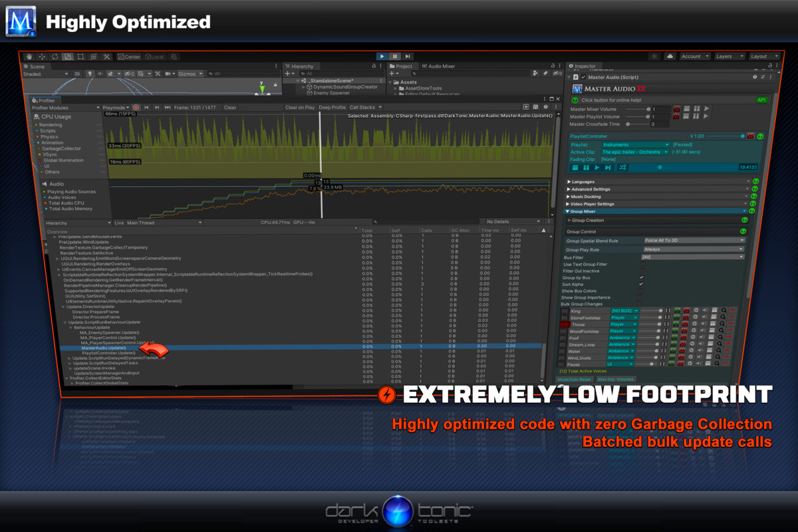Expand the Languages section
The width and height of the screenshot is (798, 532).
click(569, 182)
